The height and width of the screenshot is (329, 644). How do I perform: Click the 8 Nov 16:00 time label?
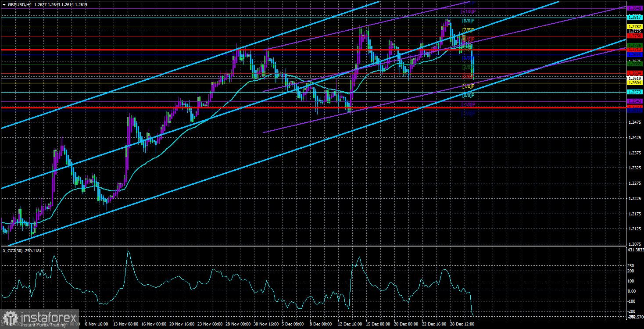coord(97,325)
